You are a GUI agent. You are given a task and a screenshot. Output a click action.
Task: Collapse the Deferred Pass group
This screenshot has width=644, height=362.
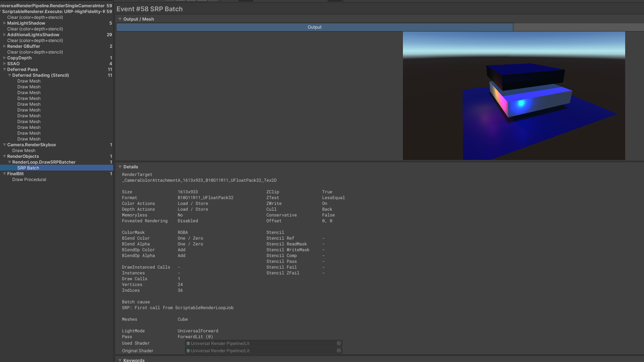pyautogui.click(x=4, y=70)
